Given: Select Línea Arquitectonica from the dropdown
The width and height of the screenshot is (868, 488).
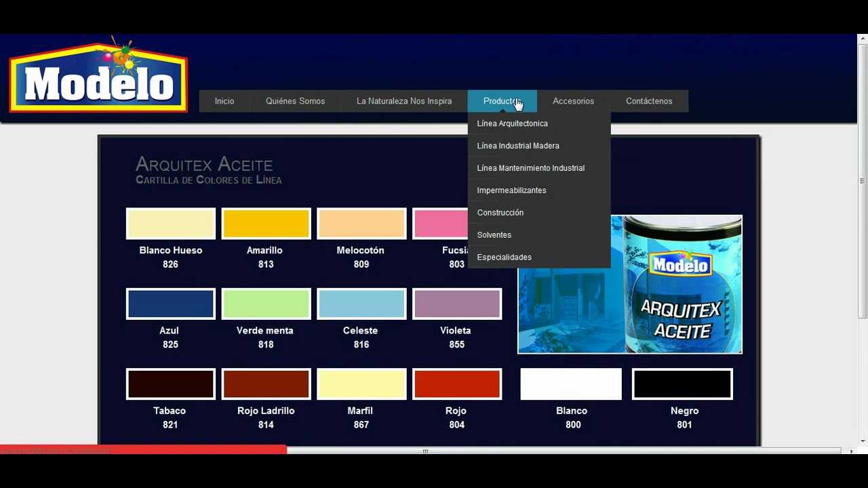Looking at the screenshot, I should coord(539,123).
